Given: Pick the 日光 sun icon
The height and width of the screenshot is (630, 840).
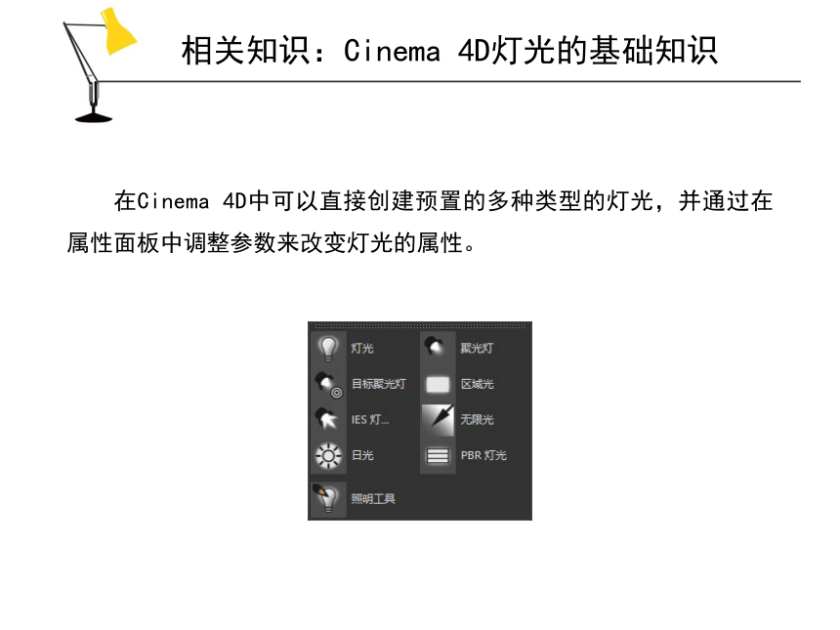Looking at the screenshot, I should point(328,455).
